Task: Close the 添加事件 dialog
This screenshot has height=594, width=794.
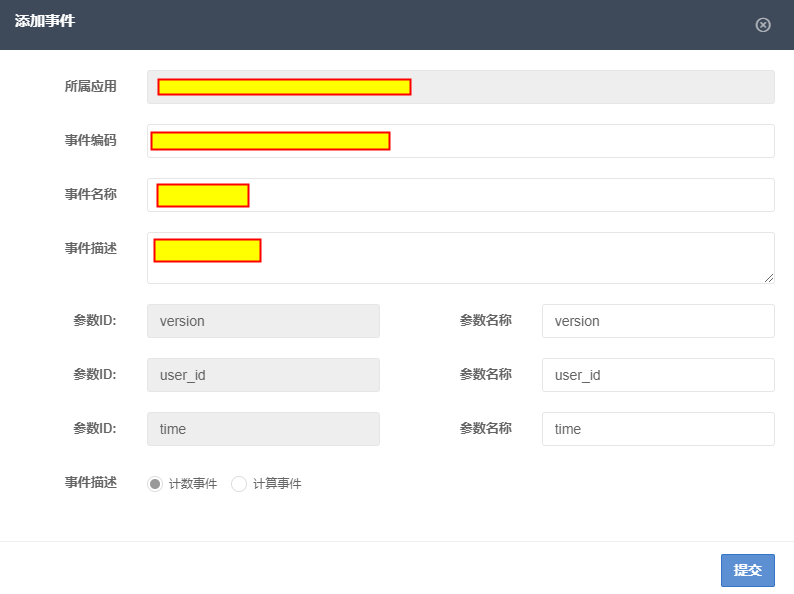Action: (763, 25)
